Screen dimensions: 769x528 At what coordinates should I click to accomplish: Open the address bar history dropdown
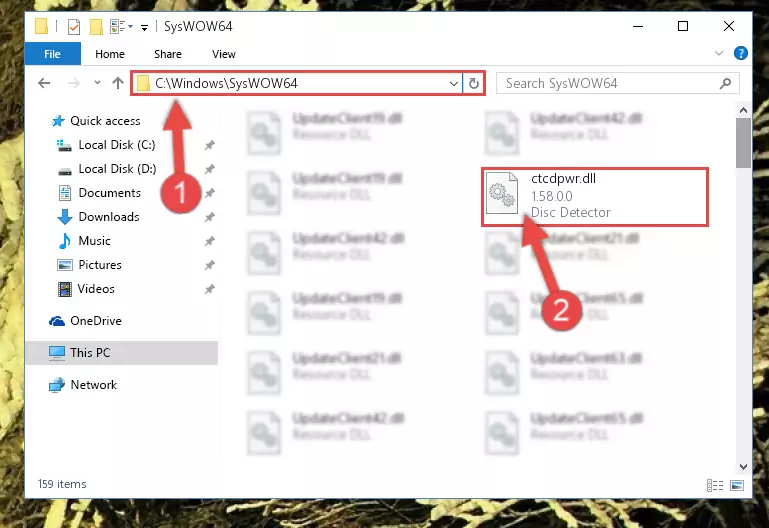[454, 84]
